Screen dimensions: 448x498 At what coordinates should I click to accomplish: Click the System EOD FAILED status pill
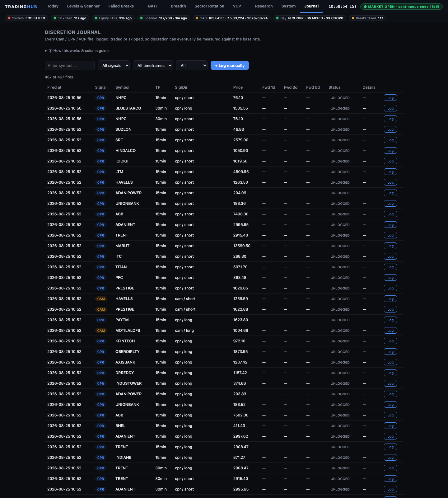coord(26,18)
